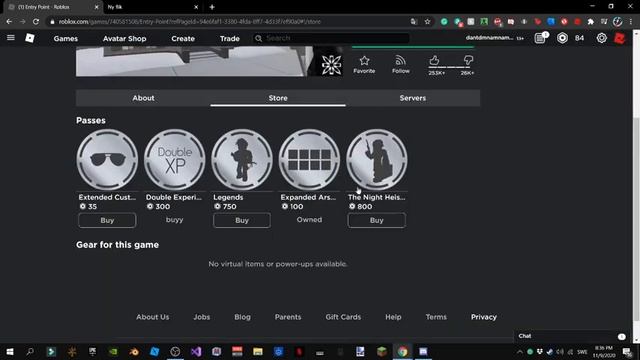Open the Double XP pass icon
The image size is (640, 360).
[174, 160]
